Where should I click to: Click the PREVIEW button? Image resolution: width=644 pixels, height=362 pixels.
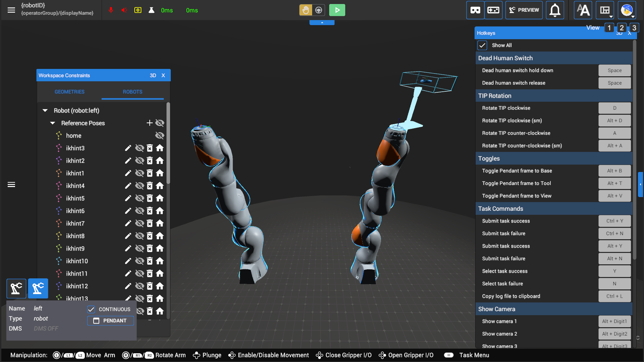click(524, 10)
